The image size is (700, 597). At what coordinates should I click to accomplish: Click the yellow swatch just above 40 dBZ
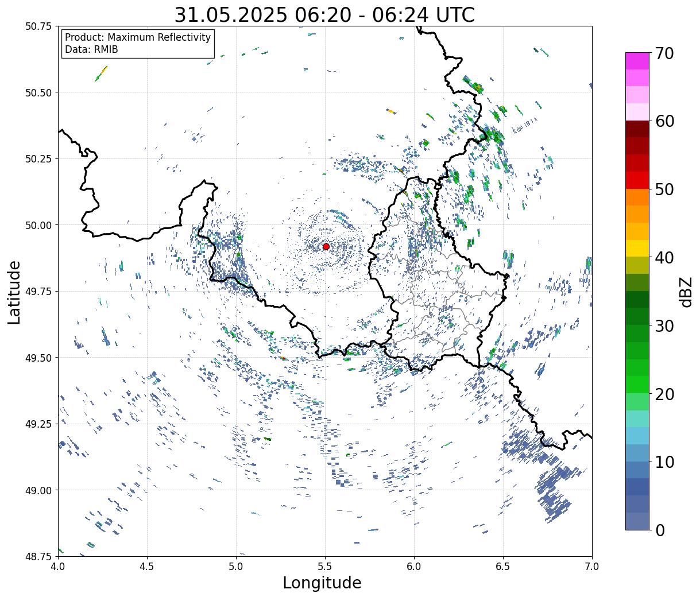637,249
